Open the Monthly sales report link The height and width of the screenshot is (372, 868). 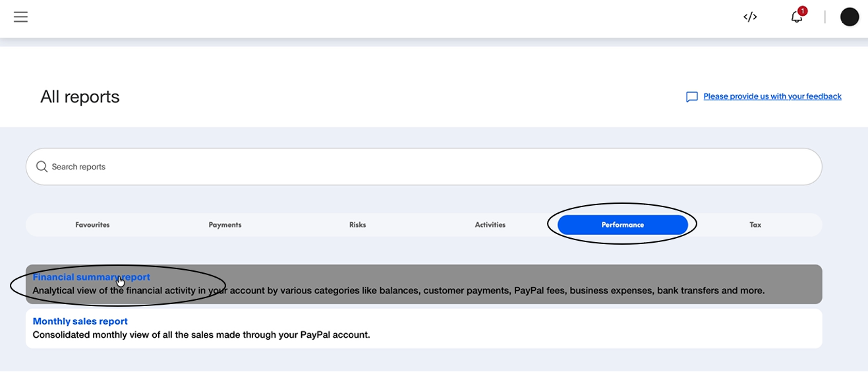pos(80,321)
